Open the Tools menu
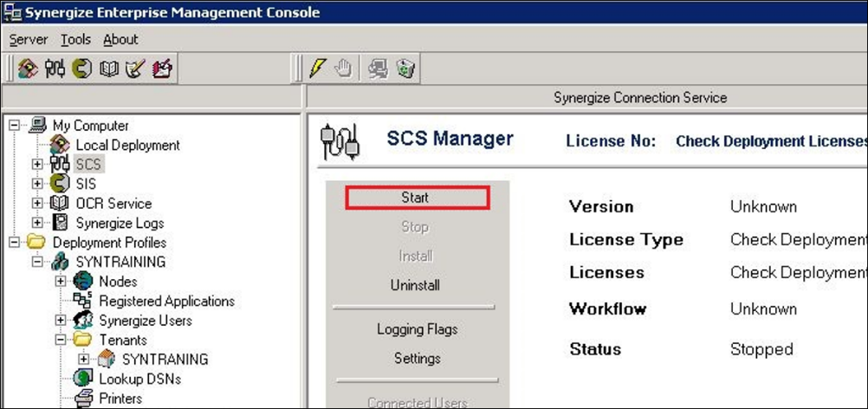This screenshot has height=409, width=868. [76, 39]
